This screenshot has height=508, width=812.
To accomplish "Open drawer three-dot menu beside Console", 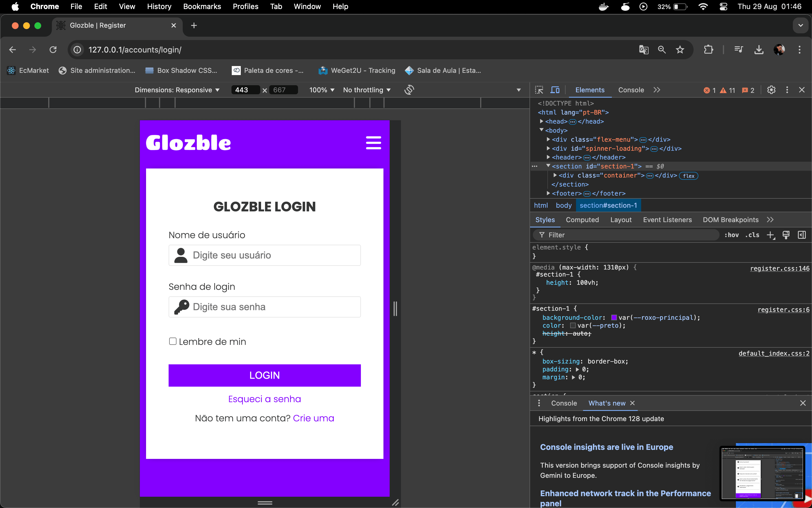I will (539, 403).
